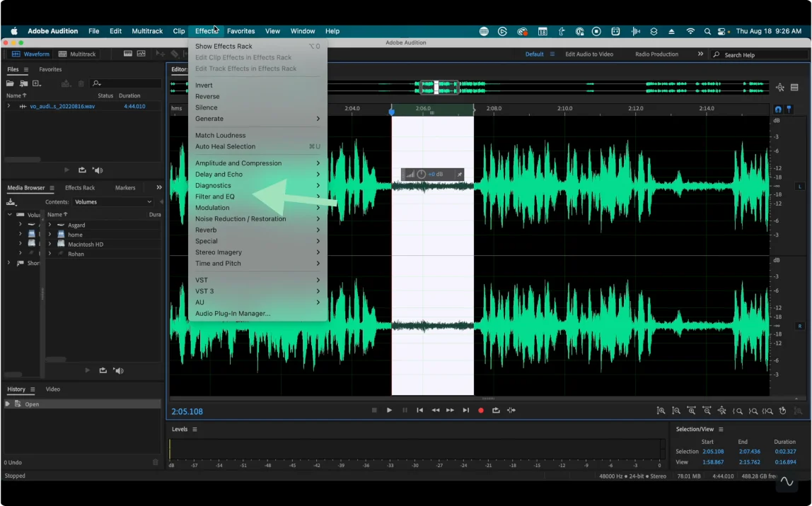This screenshot has width=812, height=506.
Task: Choose Match Loudness from Effects menu
Action: tap(257, 135)
